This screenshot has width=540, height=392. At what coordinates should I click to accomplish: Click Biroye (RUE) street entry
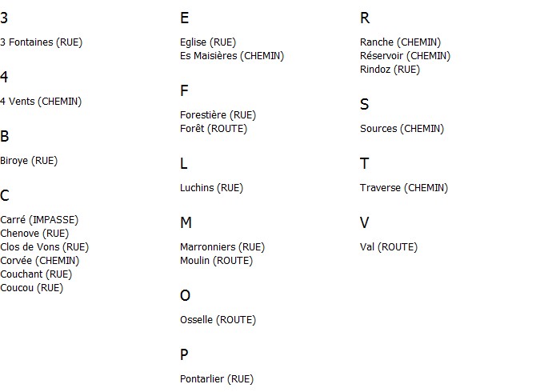pyautogui.click(x=29, y=161)
